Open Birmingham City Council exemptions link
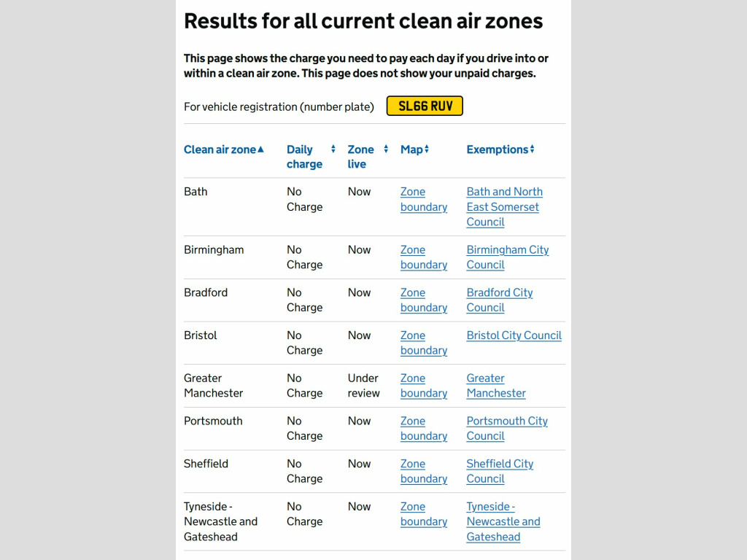 point(508,257)
